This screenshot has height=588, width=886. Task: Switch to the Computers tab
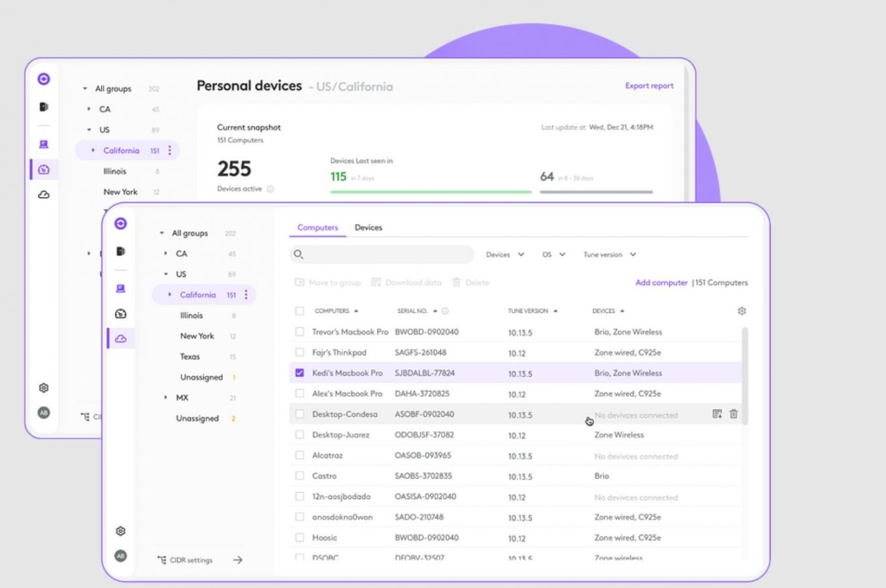[318, 227]
